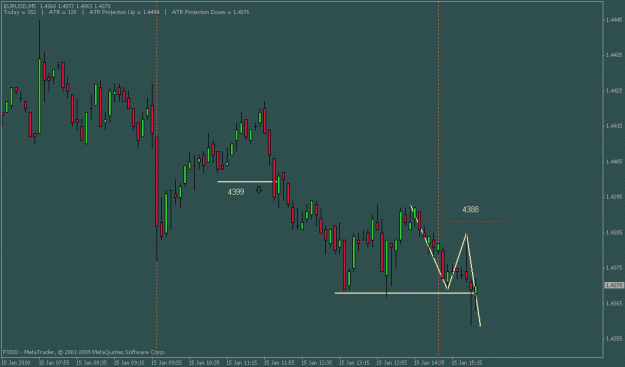Click the 'ATR Projection Up' value text
625x367 pixels.
(x=124, y=12)
